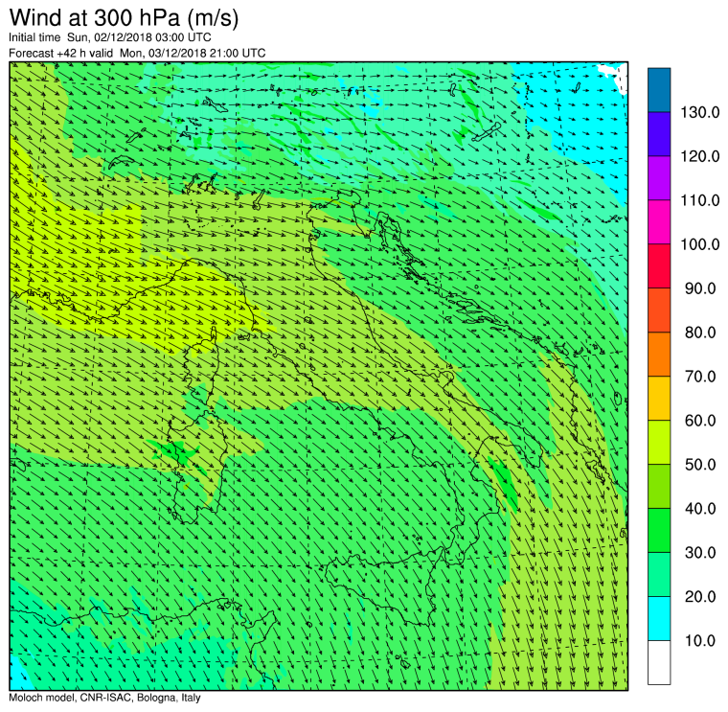
Task: Click the green 30–40 colorbar swatch
Action: click(x=659, y=530)
